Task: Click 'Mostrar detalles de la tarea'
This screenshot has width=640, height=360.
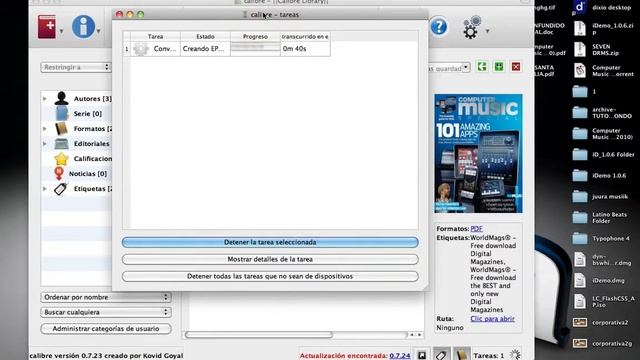Action: 270,259
